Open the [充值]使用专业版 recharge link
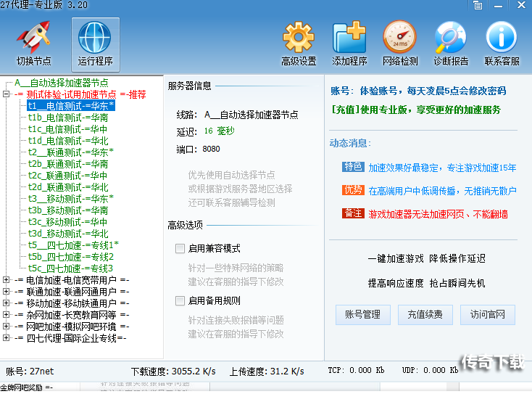The height and width of the screenshot is (394, 532). click(416, 110)
